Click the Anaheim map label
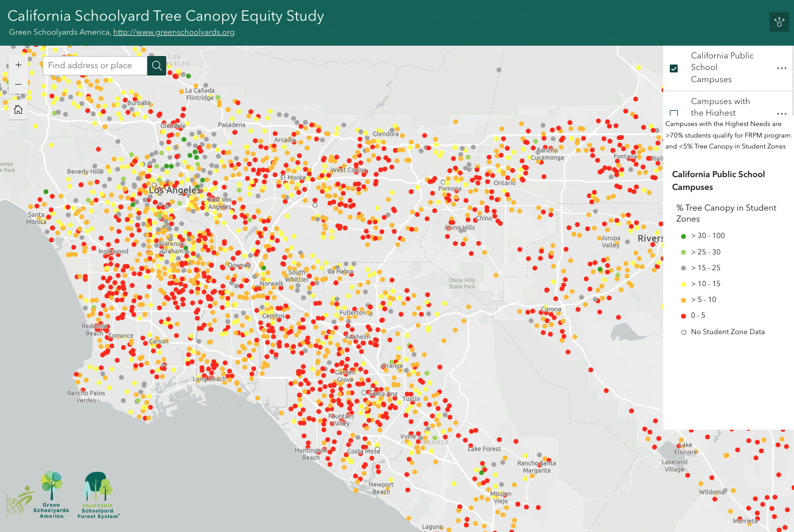794x532 pixels. pyautogui.click(x=357, y=337)
